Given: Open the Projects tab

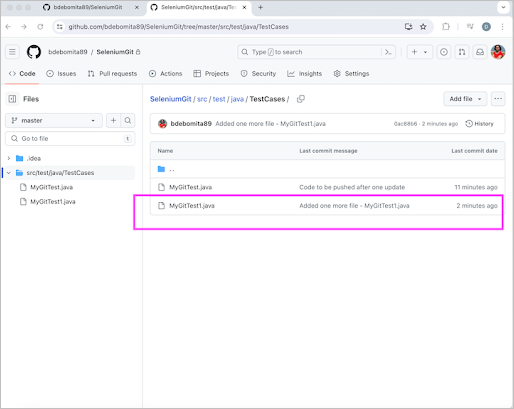Looking at the screenshot, I should 211,74.
